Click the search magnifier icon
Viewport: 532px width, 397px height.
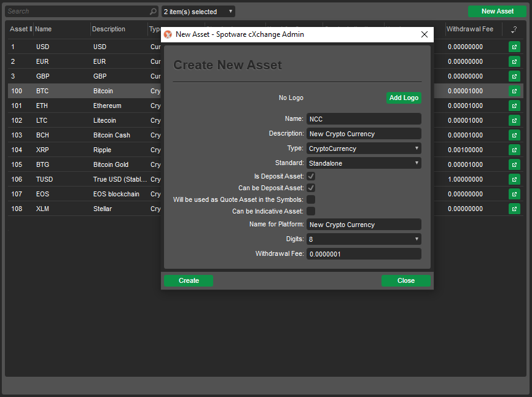coord(153,12)
